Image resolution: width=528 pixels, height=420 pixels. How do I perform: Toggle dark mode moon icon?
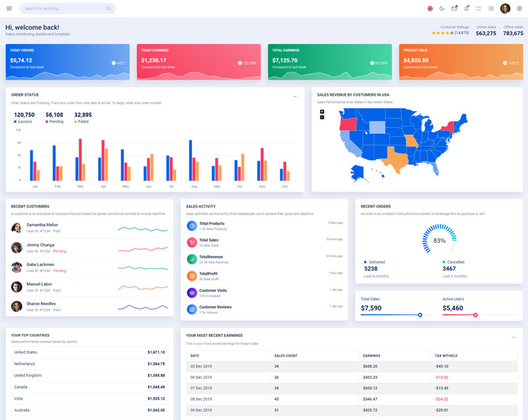[x=442, y=9]
